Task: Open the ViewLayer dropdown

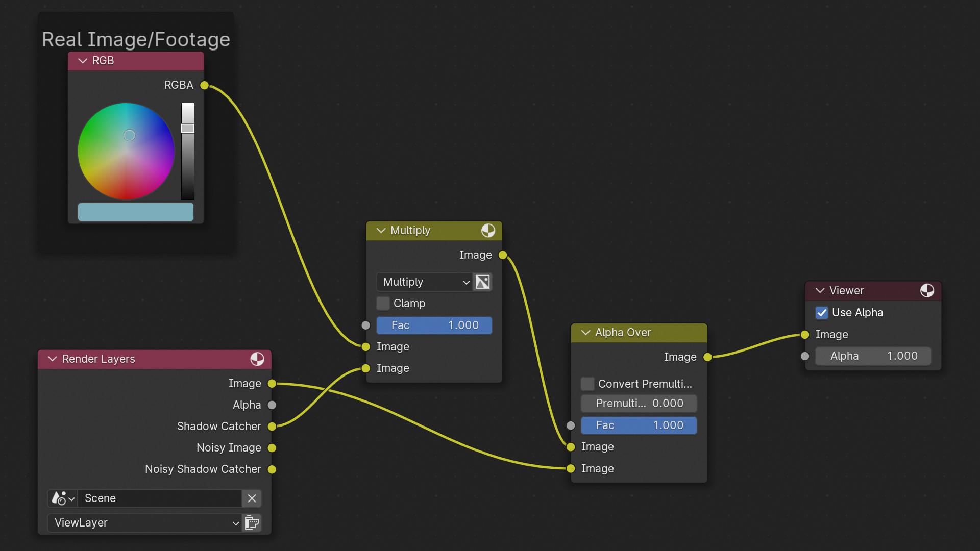Action: click(x=145, y=523)
